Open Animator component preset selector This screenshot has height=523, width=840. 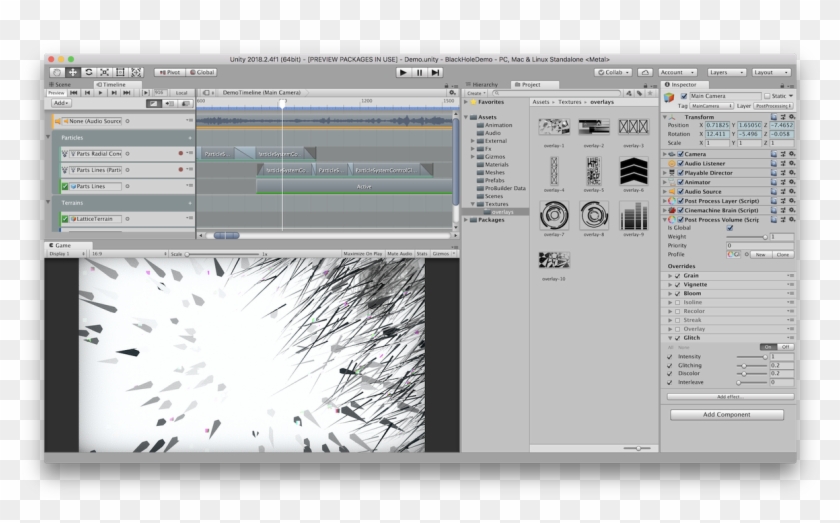[x=783, y=182]
